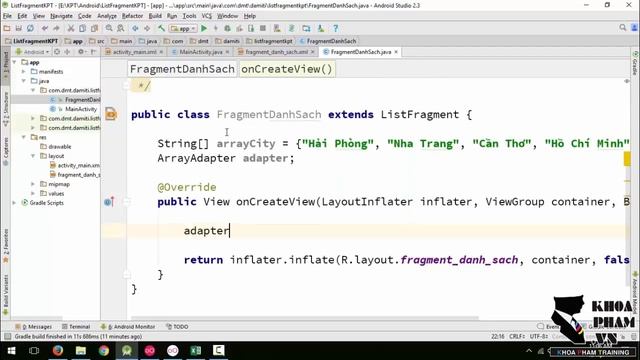Open the Window menu
The width and height of the screenshot is (640, 360).
[x=227, y=16]
